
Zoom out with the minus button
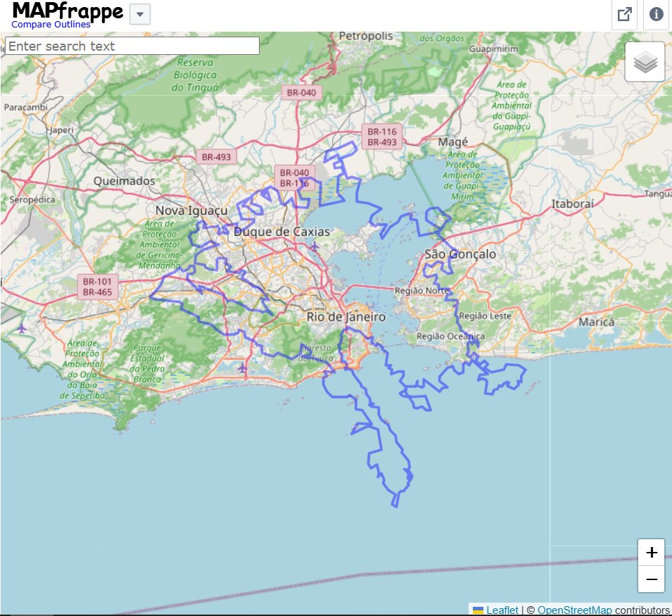point(652,579)
